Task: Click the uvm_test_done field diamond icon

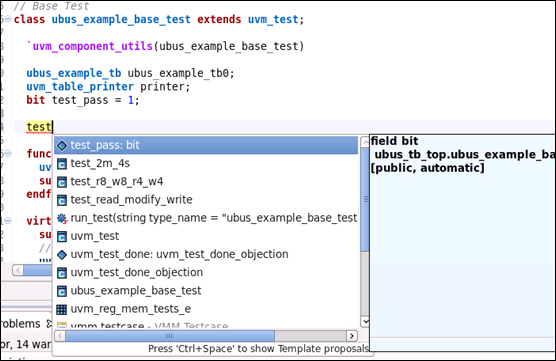Action: coord(62,255)
